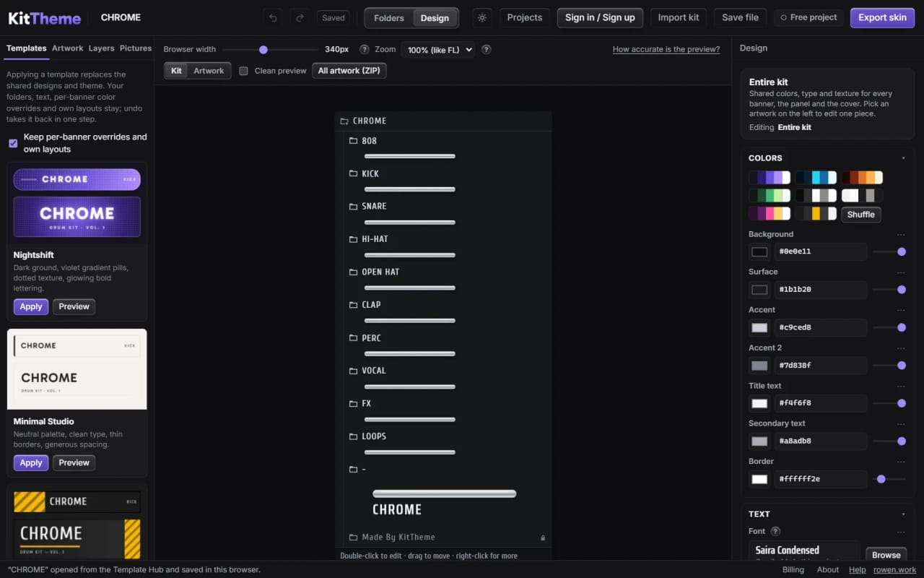
Task: Click the Export skin button
Action: [x=882, y=18]
